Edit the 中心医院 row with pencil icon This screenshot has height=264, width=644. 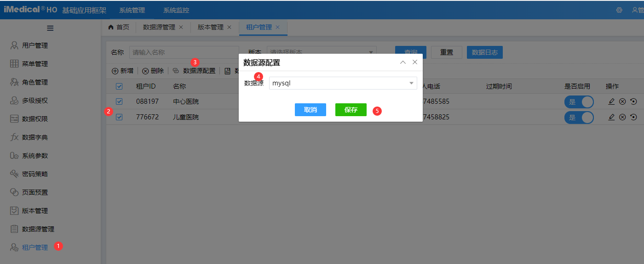pyautogui.click(x=611, y=101)
